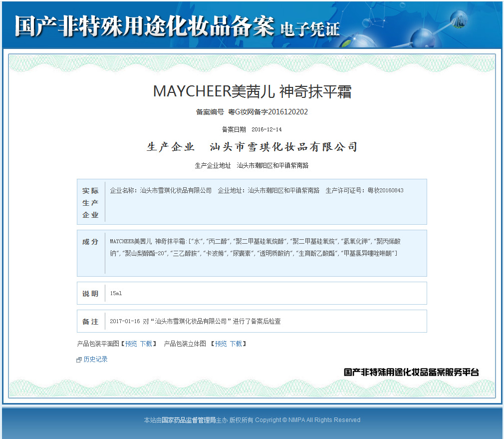Image resolution: width=504 pixels, height=439 pixels.
Task: Click the Copyright NMPA footer text
Action: tap(307, 420)
